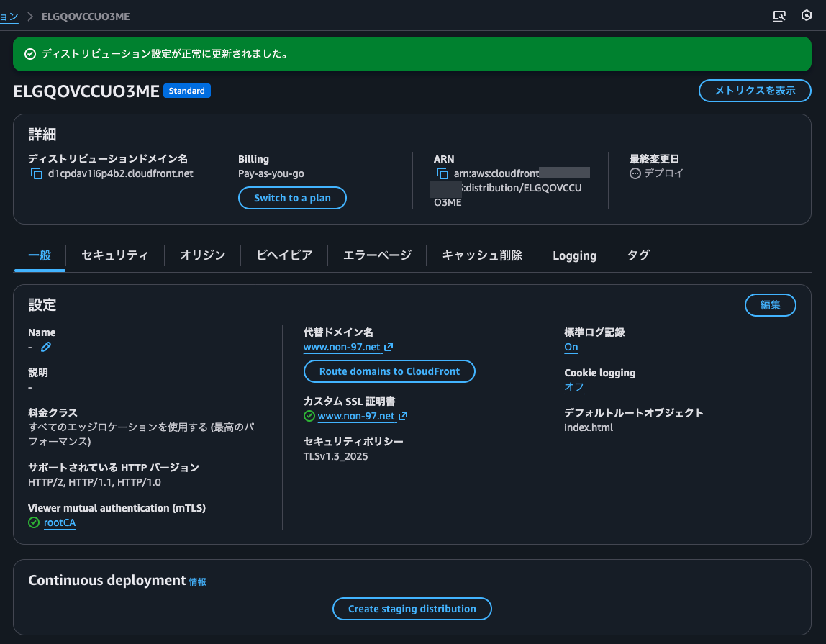Copy the distribution domain name using the copy icon
This screenshot has width=826, height=644.
click(37, 173)
